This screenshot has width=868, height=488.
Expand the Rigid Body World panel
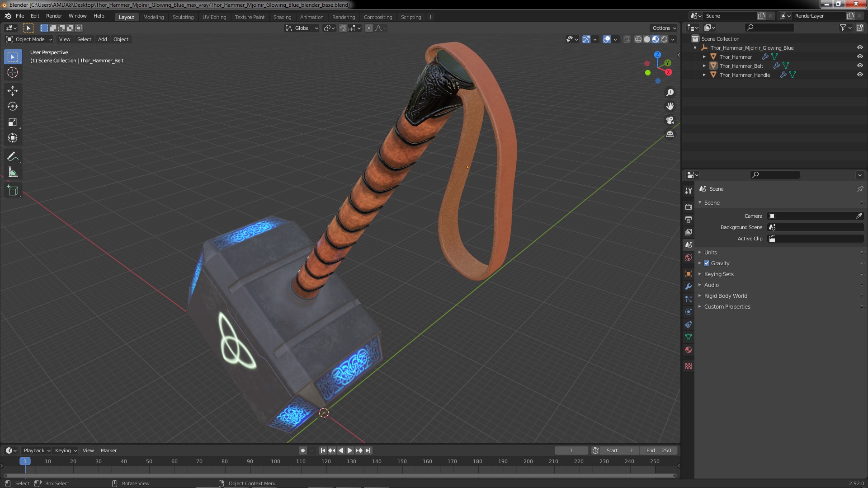click(x=725, y=296)
